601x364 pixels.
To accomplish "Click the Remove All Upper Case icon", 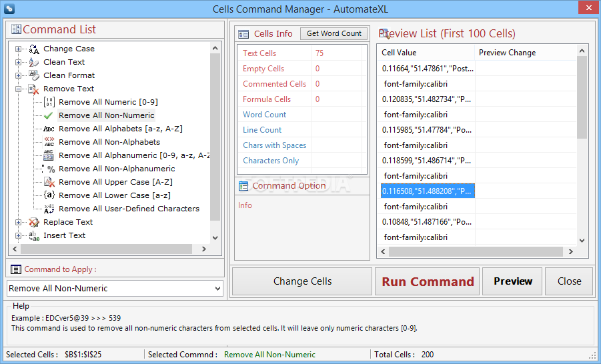I will click(49, 182).
